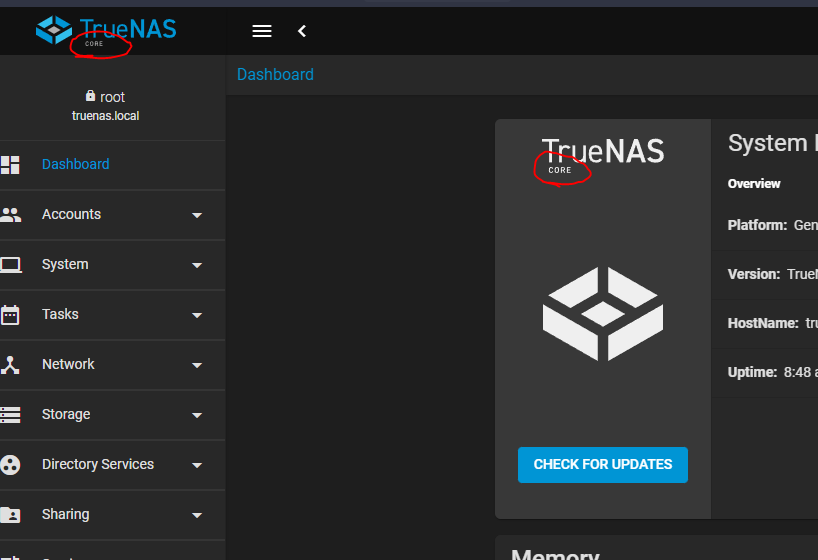Click the System Information card title
818x560 pixels.
[773, 144]
